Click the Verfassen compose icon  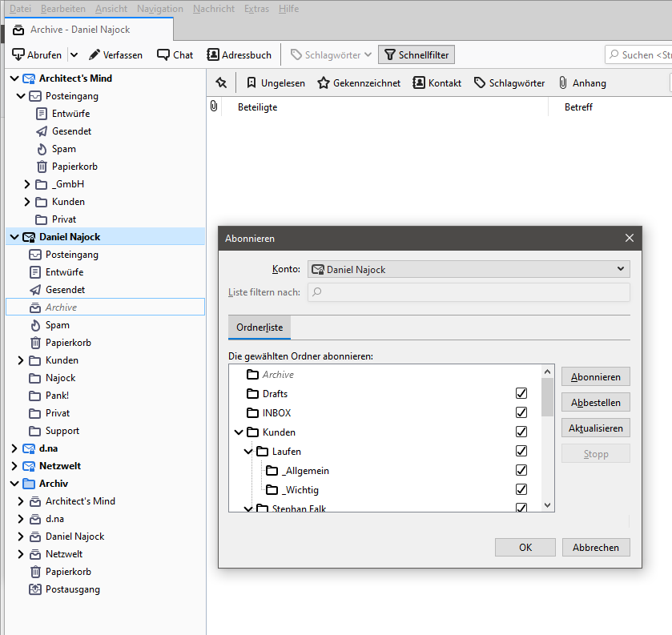[95, 54]
